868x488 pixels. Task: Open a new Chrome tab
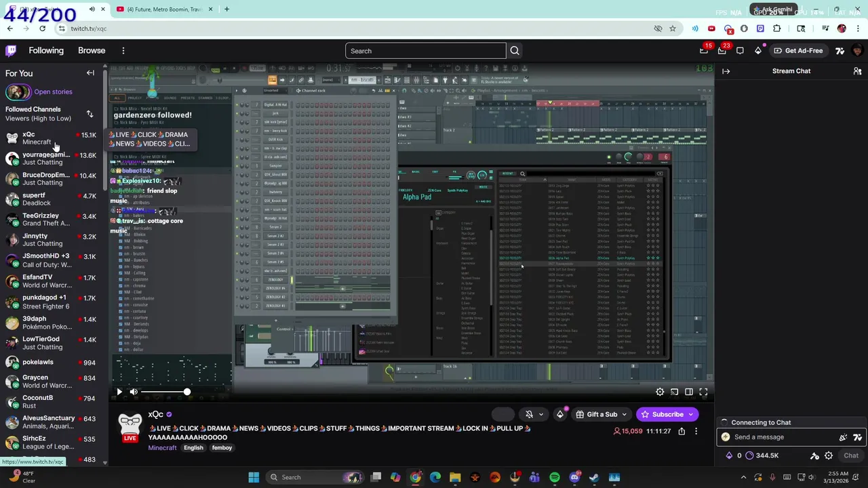(x=226, y=9)
